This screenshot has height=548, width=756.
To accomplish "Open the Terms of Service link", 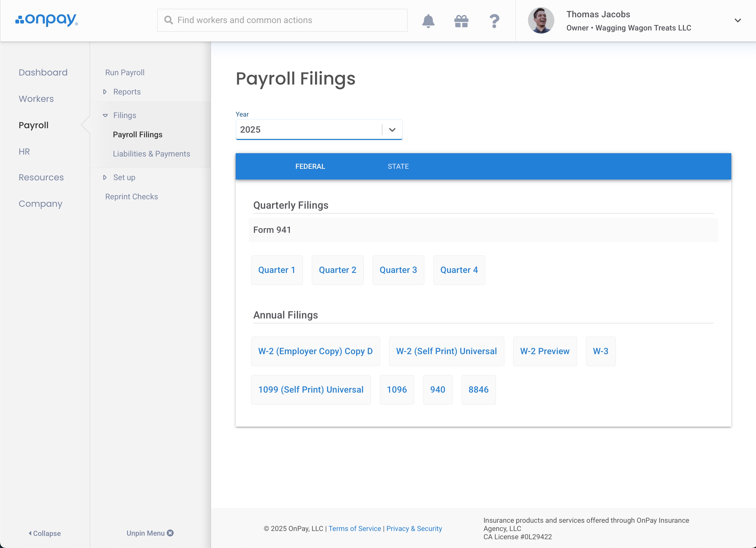I will tap(355, 528).
